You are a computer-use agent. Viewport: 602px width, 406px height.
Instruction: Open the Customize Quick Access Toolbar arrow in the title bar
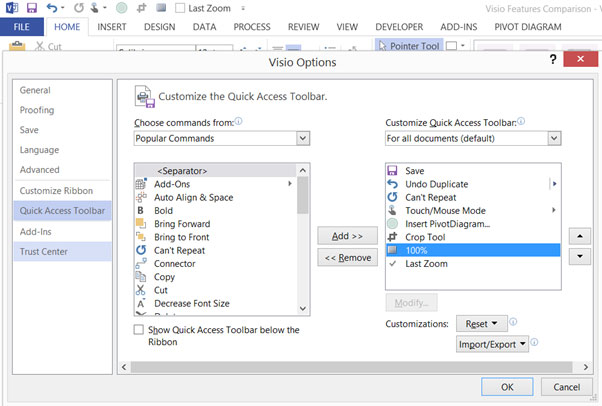243,8
